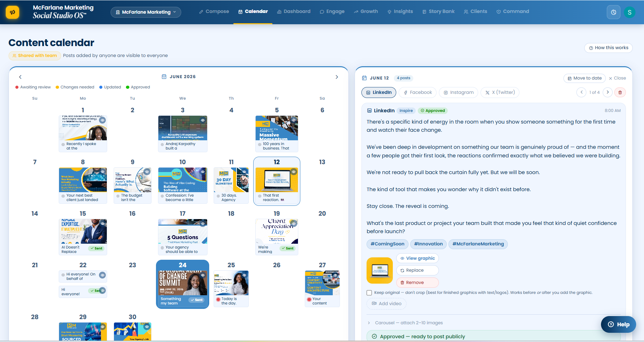Open McFarlane Marketing client dropdown
The image size is (644, 342).
[x=146, y=12]
